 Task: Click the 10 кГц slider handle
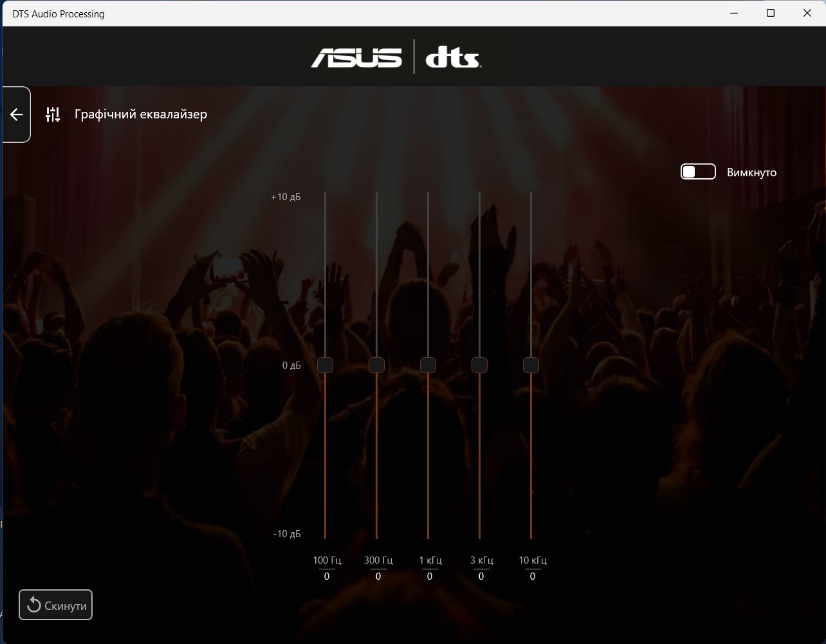[x=531, y=365]
